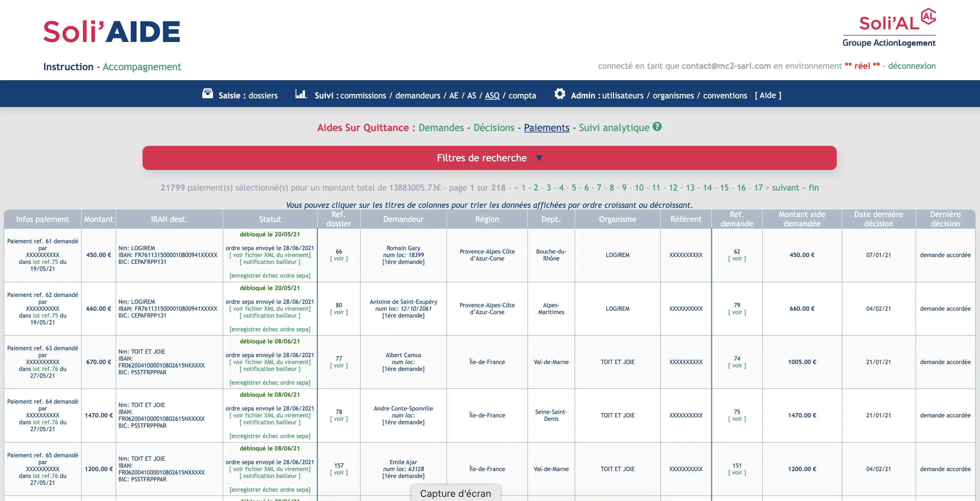Open the compta menu item
This screenshot has height=501, width=980.
pos(522,95)
